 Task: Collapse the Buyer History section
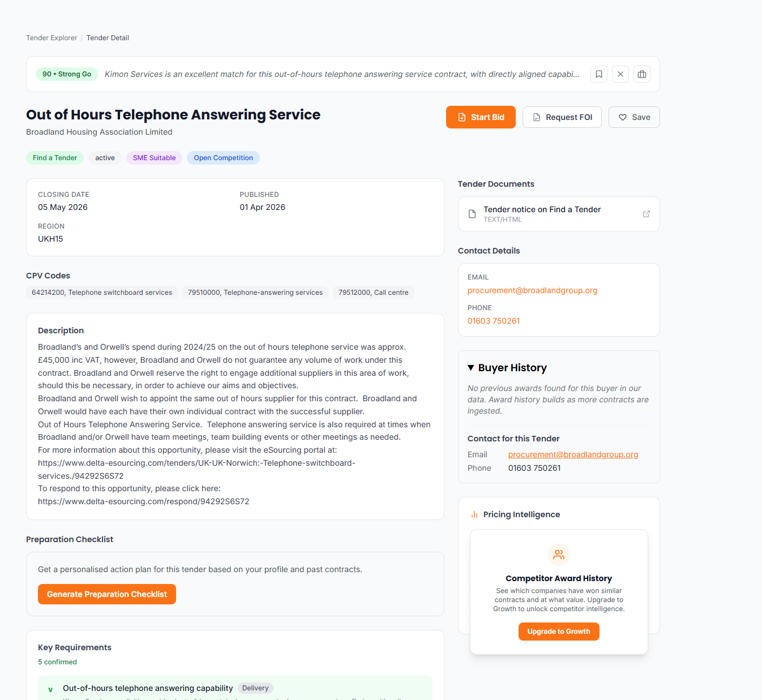click(x=471, y=368)
